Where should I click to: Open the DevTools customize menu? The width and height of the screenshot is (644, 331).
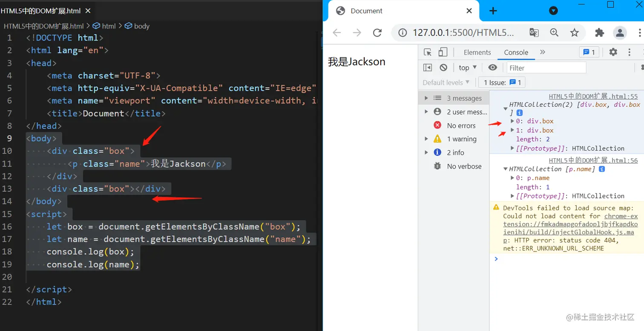[630, 52]
